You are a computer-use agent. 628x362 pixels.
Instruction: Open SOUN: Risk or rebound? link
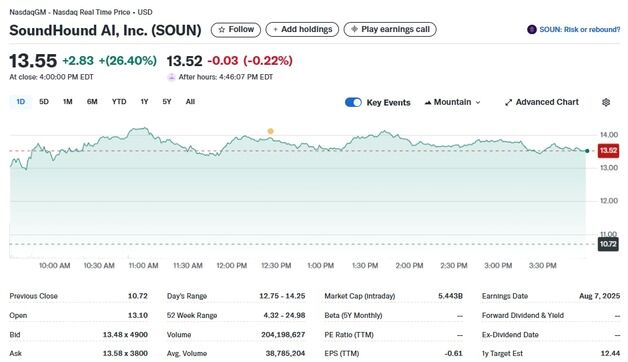click(x=580, y=30)
